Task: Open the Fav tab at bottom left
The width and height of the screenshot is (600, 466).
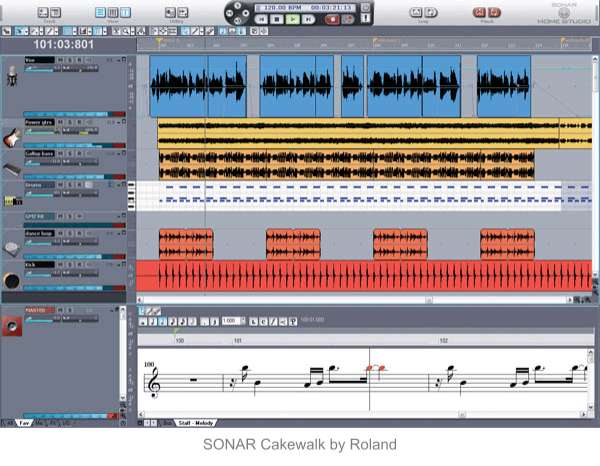Action: [x=24, y=423]
